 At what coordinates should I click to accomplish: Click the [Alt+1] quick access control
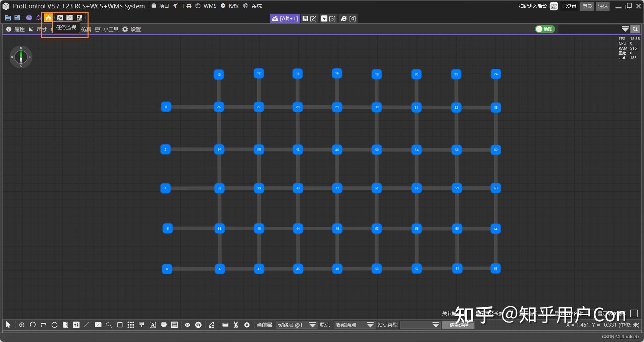284,18
